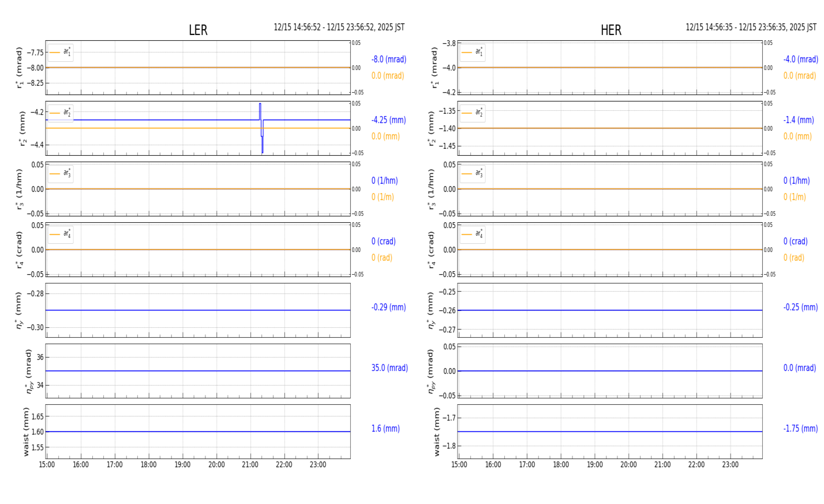This screenshot has width=824, height=504.
Task: Click the ∂r3* legend in the HER plot
Action: point(473,174)
